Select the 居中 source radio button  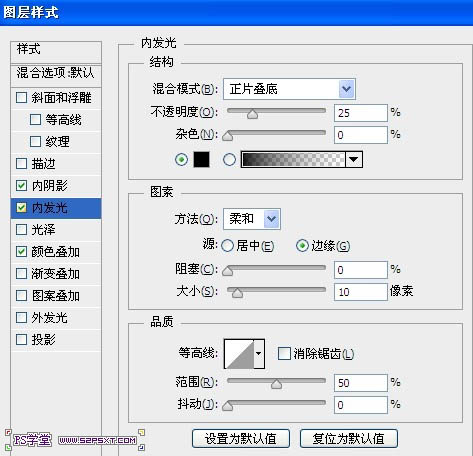pos(228,246)
